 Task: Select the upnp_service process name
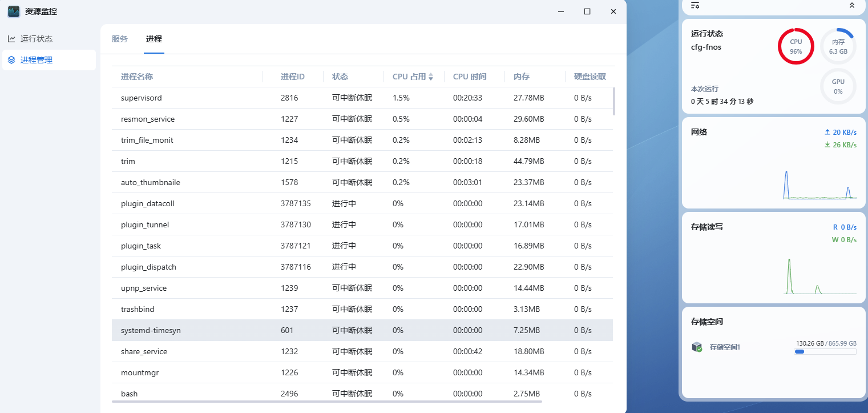tap(144, 288)
